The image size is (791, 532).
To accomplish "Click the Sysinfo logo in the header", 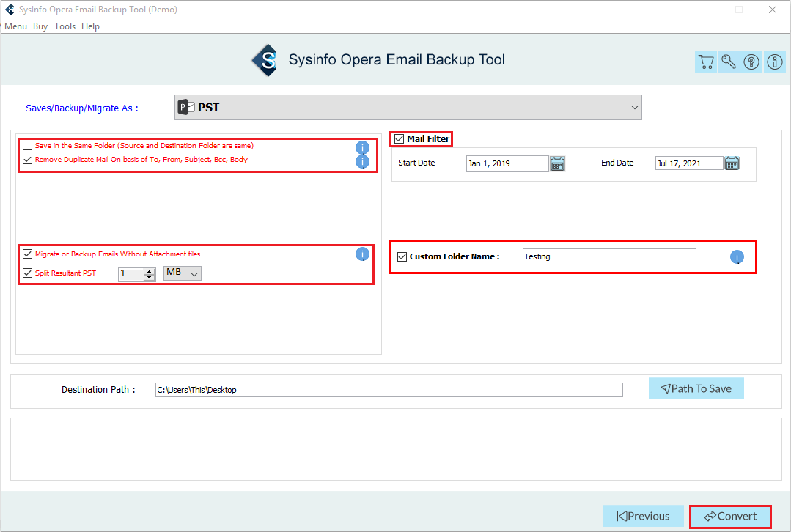I will pyautogui.click(x=266, y=61).
